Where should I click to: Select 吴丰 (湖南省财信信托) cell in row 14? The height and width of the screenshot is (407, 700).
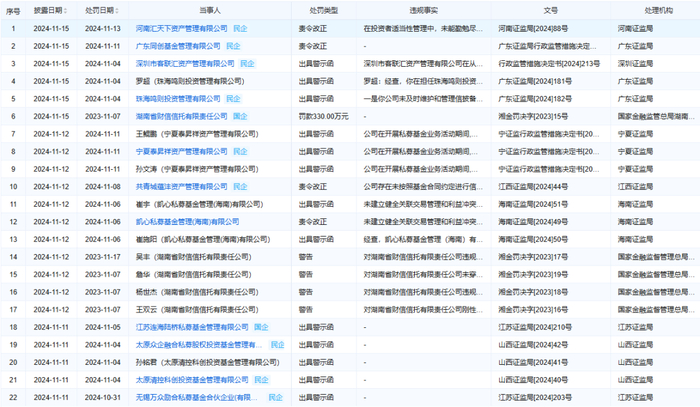(194, 257)
